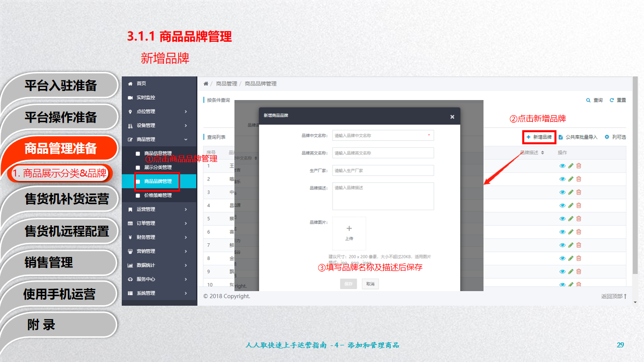Click the green edit pencil in row 3
Screen dimensions: 644x362
(571, 192)
